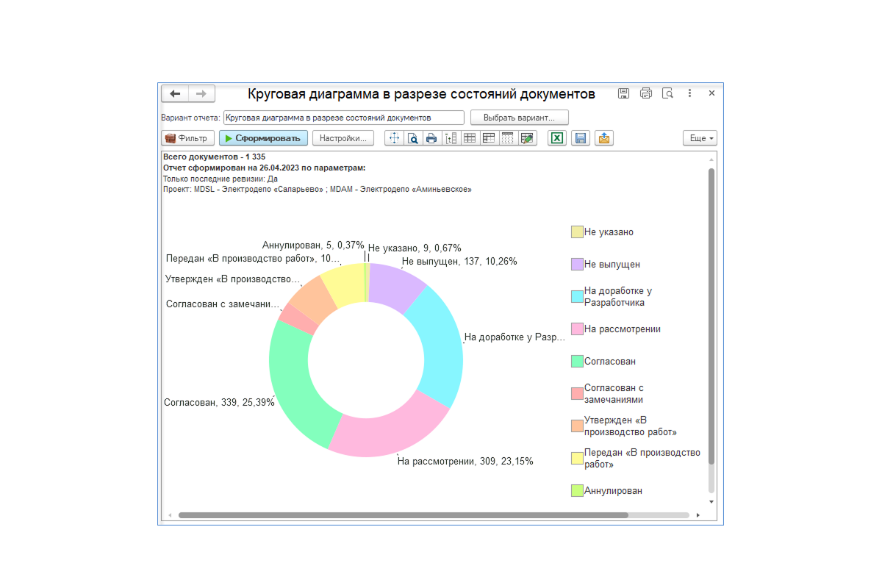
Task: Click the send (envelope with arrow) icon
Action: 604,138
